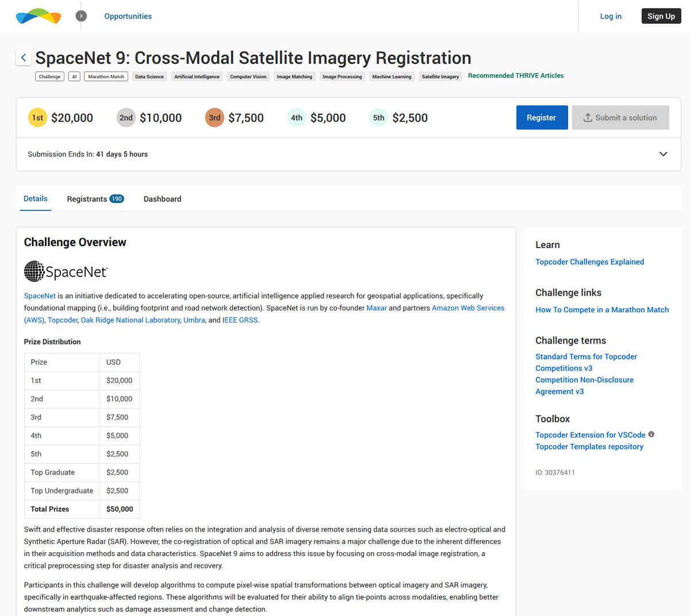Open How To Compete in a Marathon Match
This screenshot has height=616, width=690.
click(602, 309)
